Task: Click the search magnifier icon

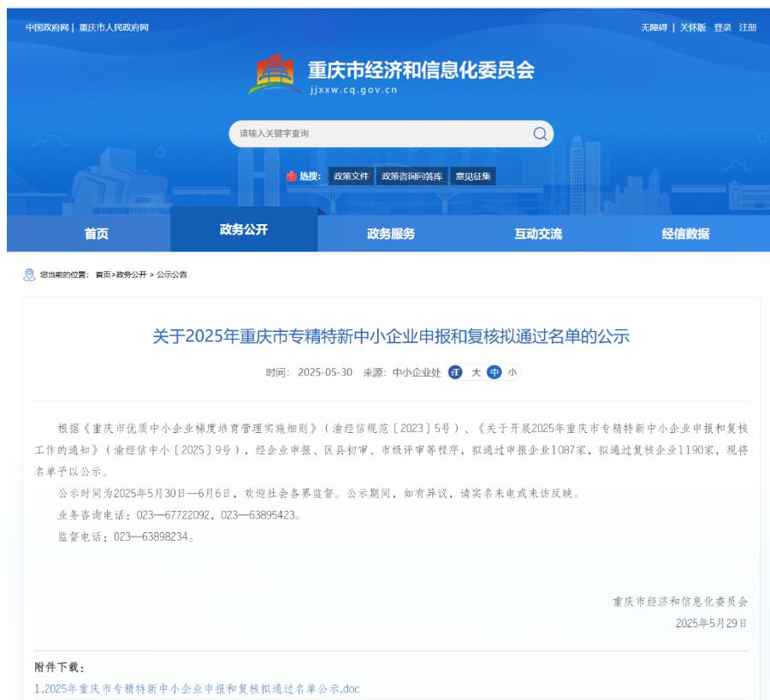Action: pos(540,133)
